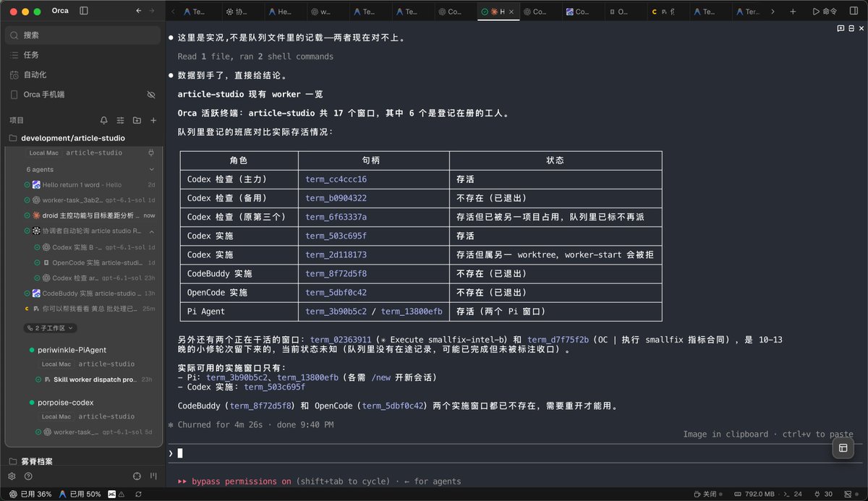Click the new folder icon in 项目 header

(137, 120)
